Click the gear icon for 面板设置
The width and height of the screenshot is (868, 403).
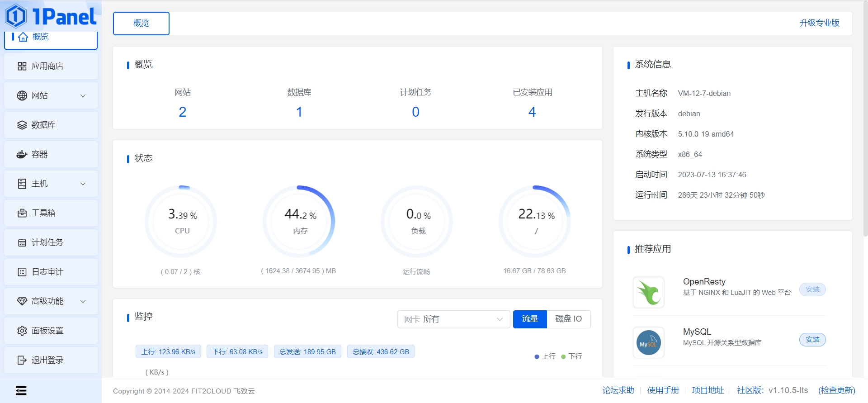(22, 331)
